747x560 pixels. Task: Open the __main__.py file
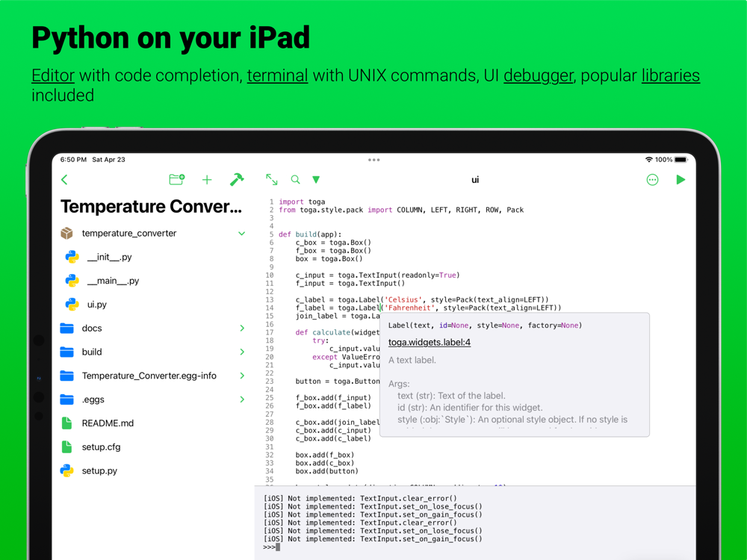point(113,281)
